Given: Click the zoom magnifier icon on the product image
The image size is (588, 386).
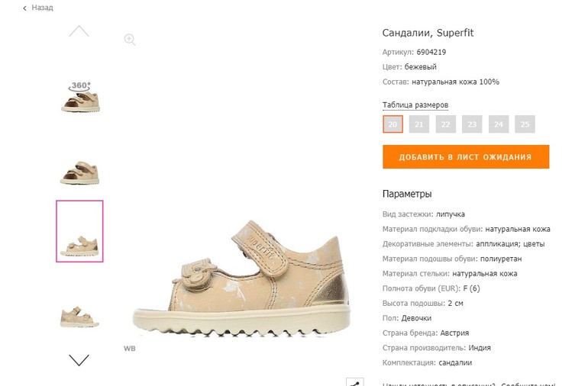Looking at the screenshot, I should tap(130, 40).
